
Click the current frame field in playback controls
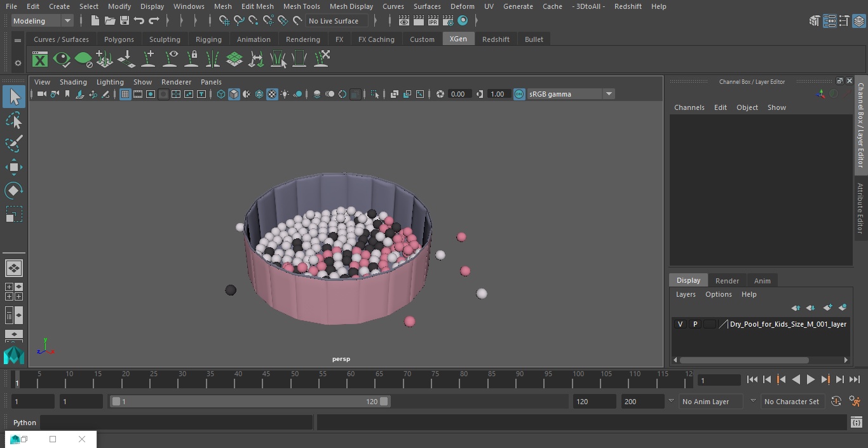(x=719, y=381)
